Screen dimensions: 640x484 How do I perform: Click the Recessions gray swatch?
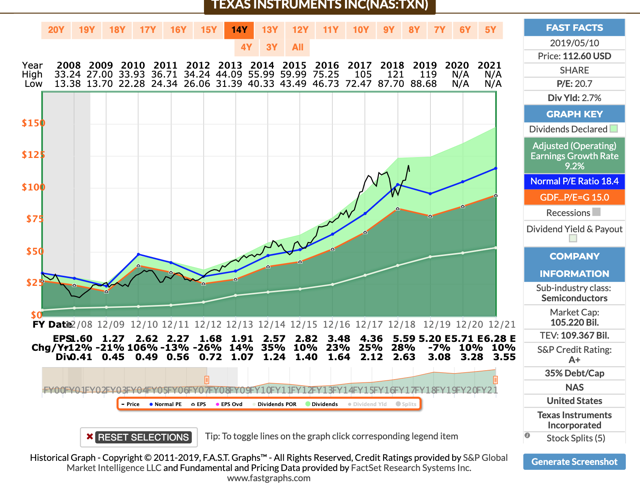[596, 212]
